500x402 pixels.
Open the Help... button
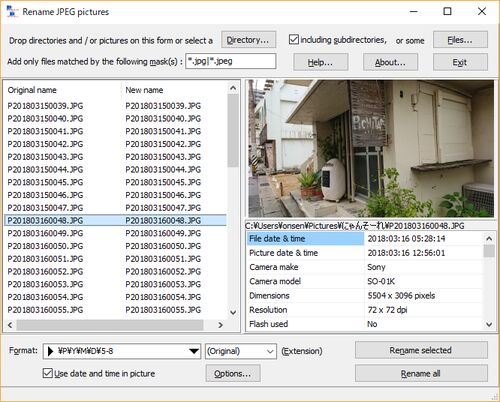(x=321, y=62)
